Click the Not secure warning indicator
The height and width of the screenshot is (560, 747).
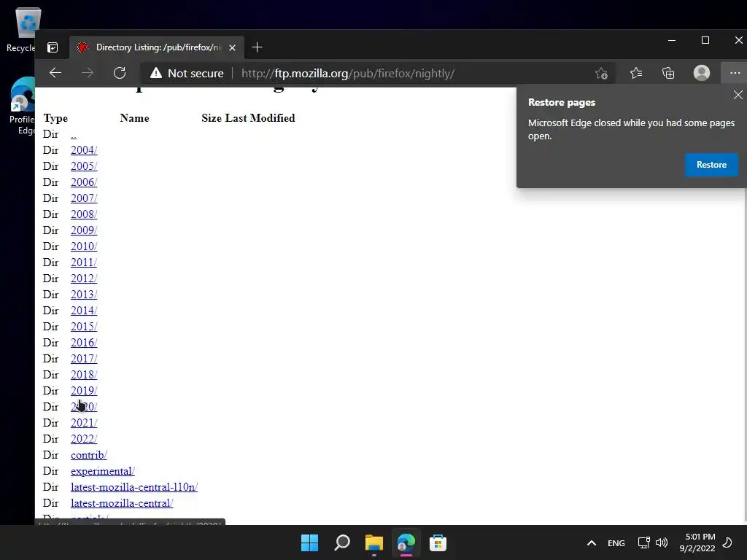tap(187, 74)
